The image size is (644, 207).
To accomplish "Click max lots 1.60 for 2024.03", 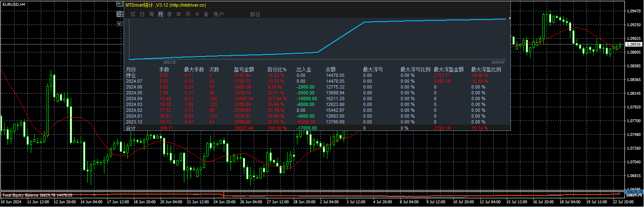I will 188,105.
